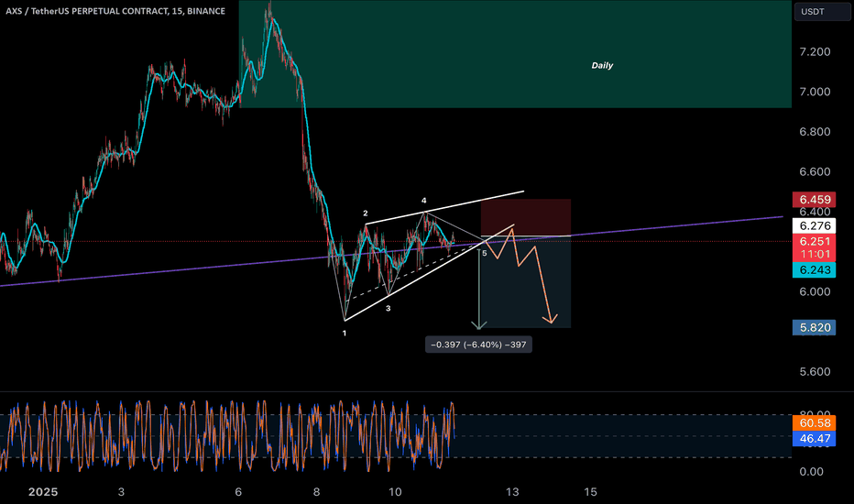Click the 6.251 current price label
This screenshot has height=504, width=854.
click(815, 241)
